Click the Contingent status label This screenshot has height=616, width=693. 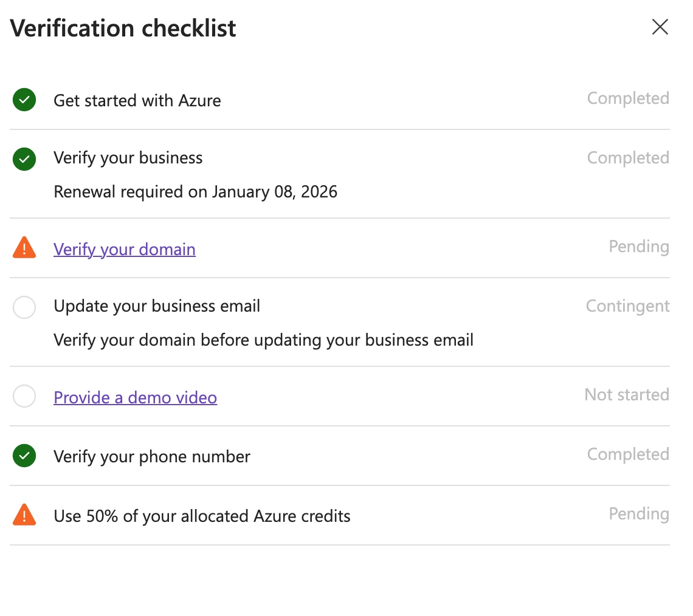(627, 306)
